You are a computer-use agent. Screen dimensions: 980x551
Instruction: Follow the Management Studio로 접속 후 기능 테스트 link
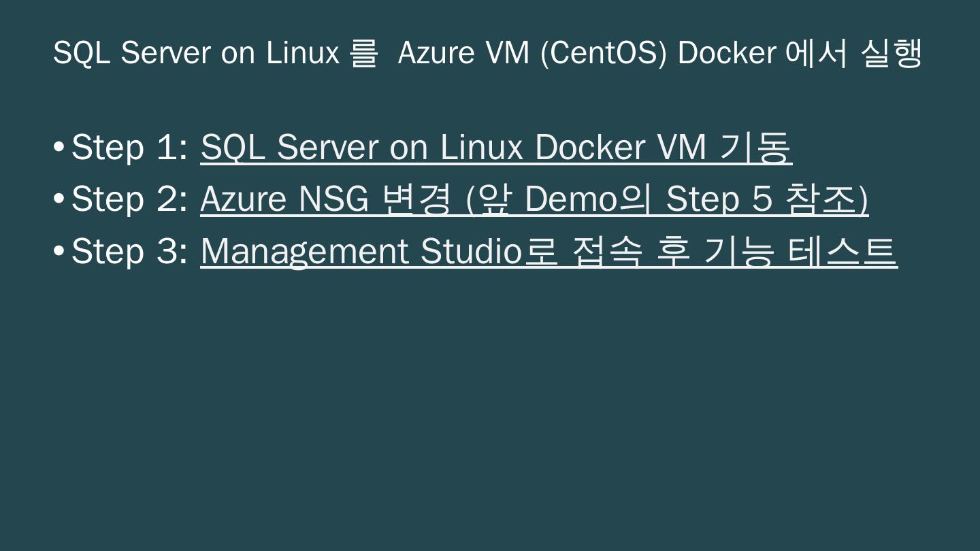[549, 251]
